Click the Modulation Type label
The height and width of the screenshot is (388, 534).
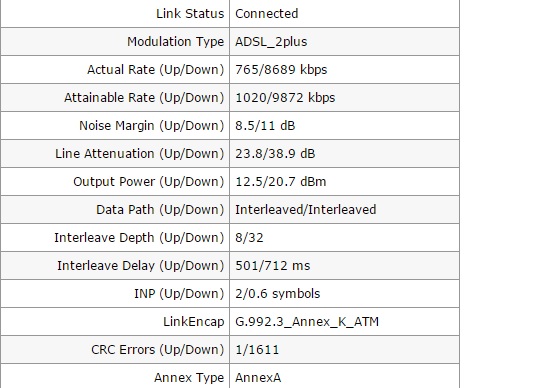(x=176, y=42)
